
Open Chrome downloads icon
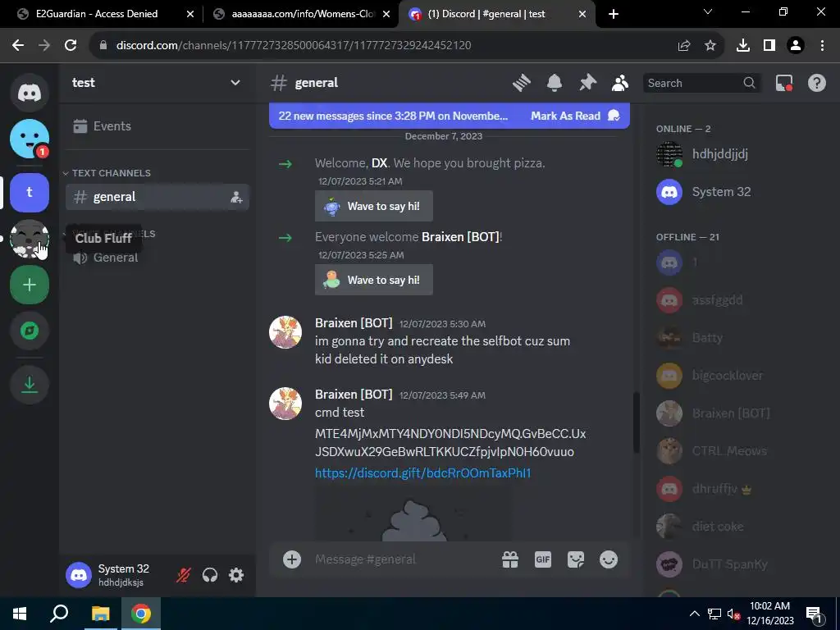[x=742, y=45]
